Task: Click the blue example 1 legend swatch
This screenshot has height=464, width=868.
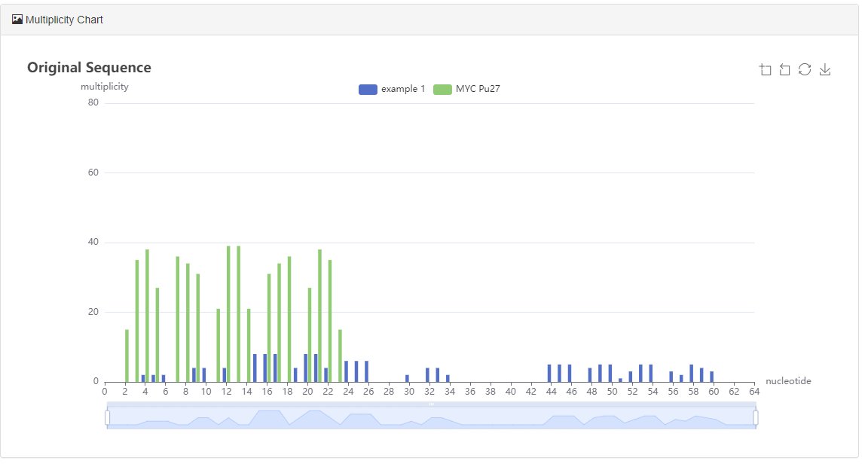Action: tap(367, 89)
